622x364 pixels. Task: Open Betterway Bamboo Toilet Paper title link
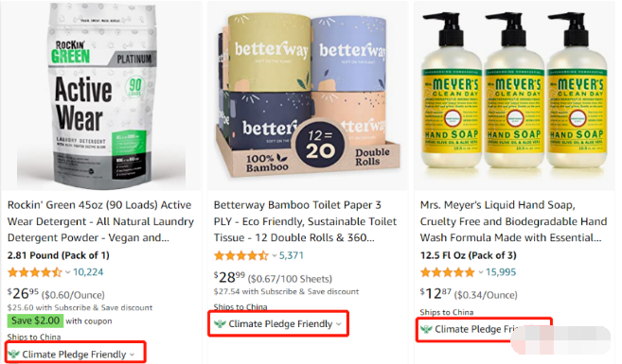305,221
